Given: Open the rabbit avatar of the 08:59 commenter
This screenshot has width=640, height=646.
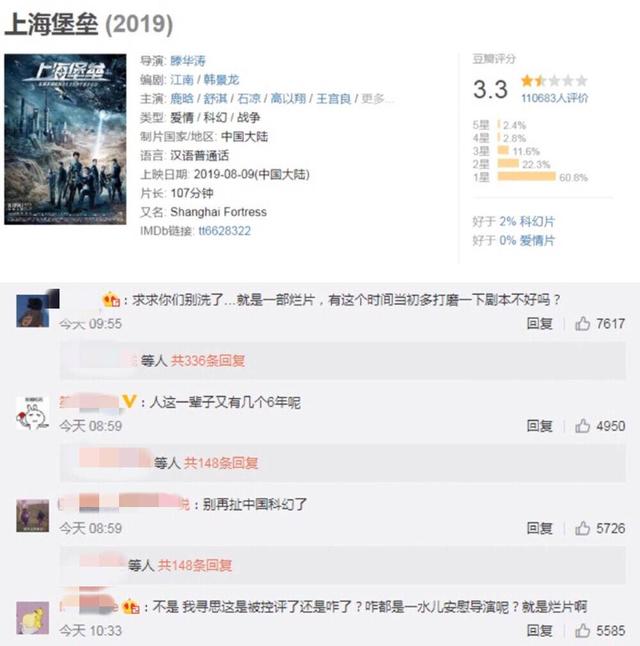Looking at the screenshot, I should tap(33, 414).
